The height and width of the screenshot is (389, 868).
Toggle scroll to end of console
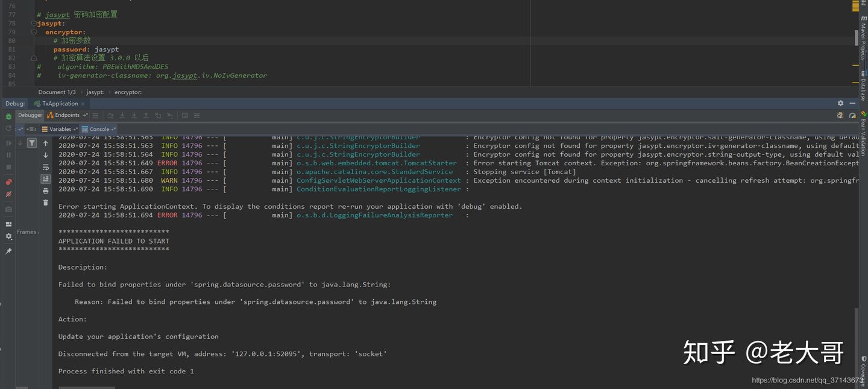pos(45,179)
